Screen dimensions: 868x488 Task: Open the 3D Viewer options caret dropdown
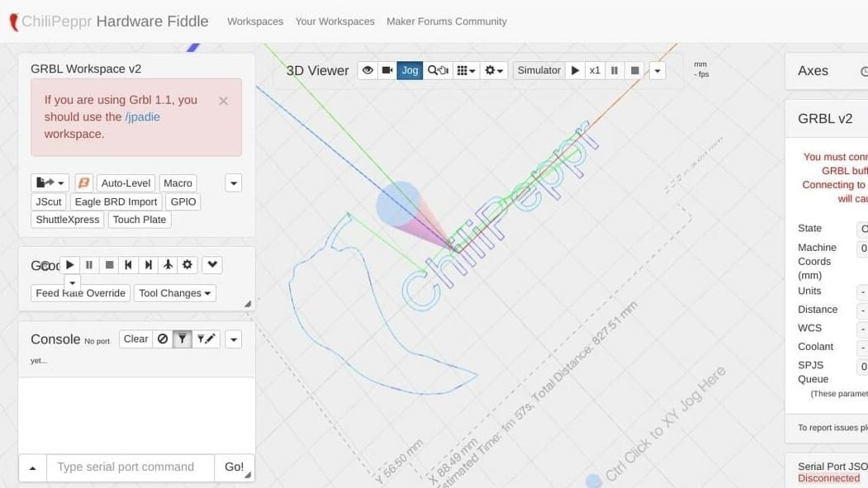657,71
